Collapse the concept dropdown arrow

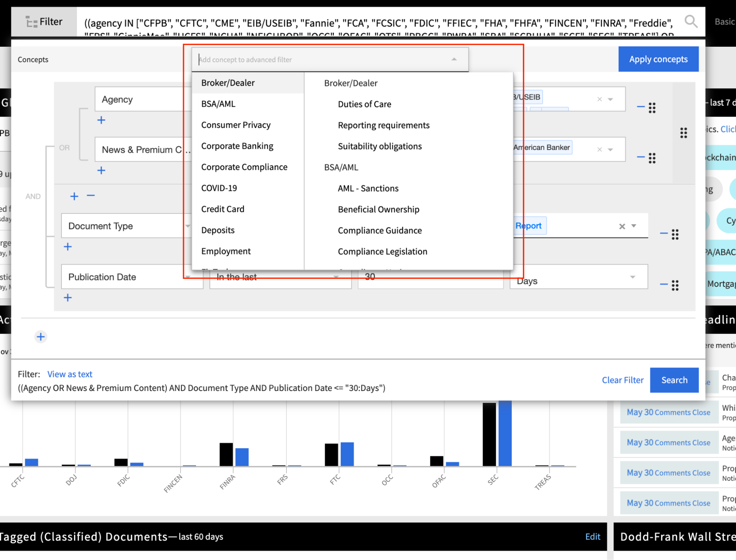point(454,59)
